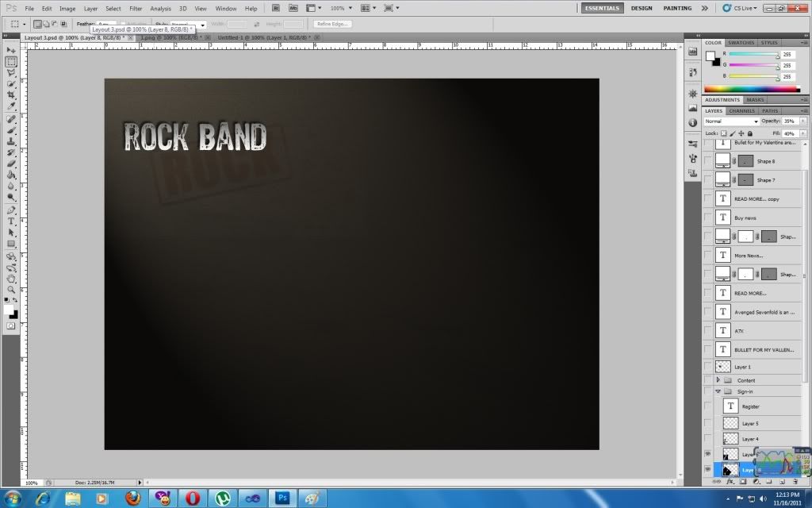Image resolution: width=812 pixels, height=508 pixels.
Task: Click the Refine Edge button
Action: tap(332, 24)
